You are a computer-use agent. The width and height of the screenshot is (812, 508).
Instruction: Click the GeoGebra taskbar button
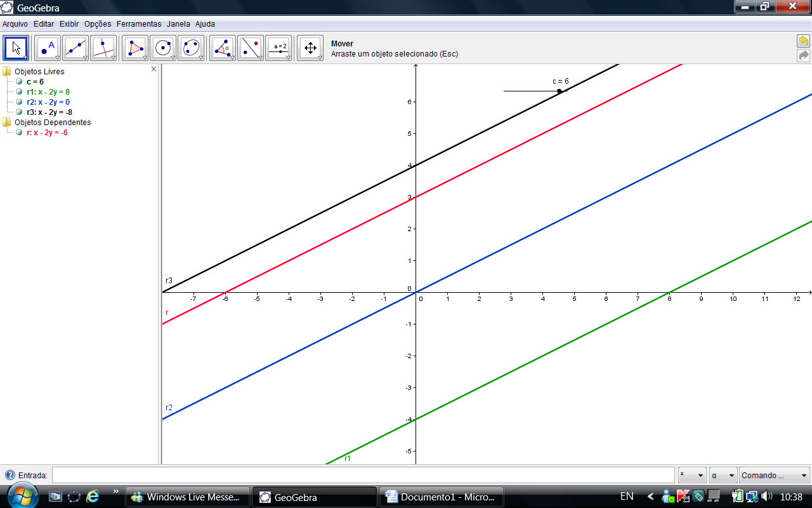click(315, 497)
